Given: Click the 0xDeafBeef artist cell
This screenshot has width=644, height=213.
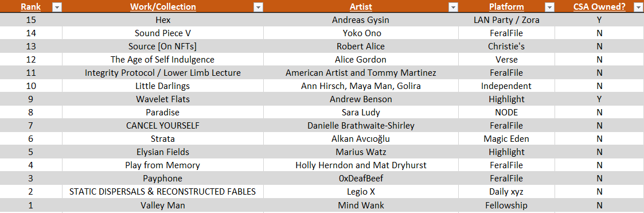Looking at the screenshot, I should coord(361,179).
